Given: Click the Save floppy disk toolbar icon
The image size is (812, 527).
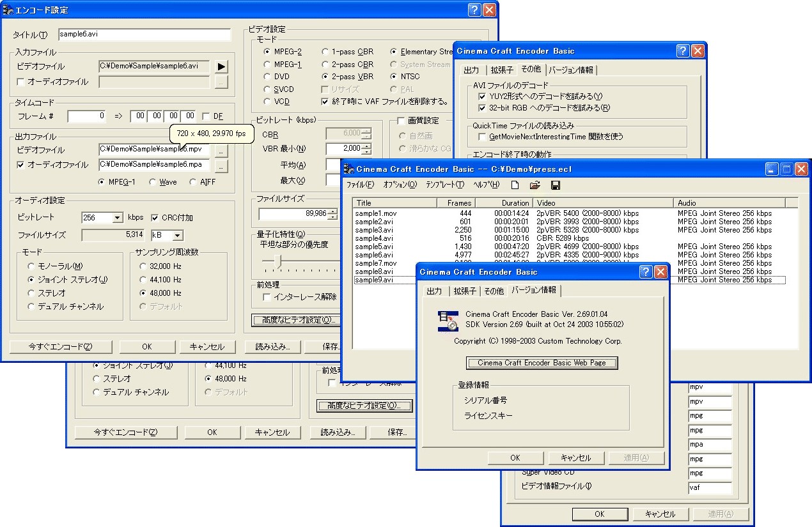Looking at the screenshot, I should tap(555, 185).
